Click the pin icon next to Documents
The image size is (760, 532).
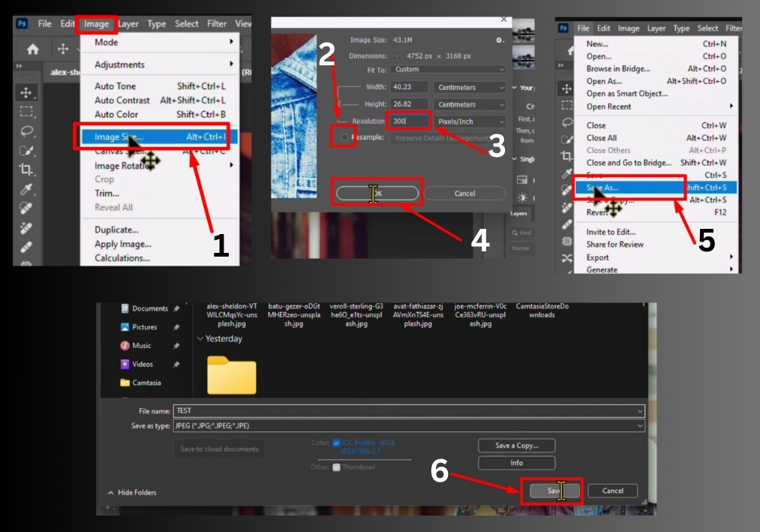point(176,308)
